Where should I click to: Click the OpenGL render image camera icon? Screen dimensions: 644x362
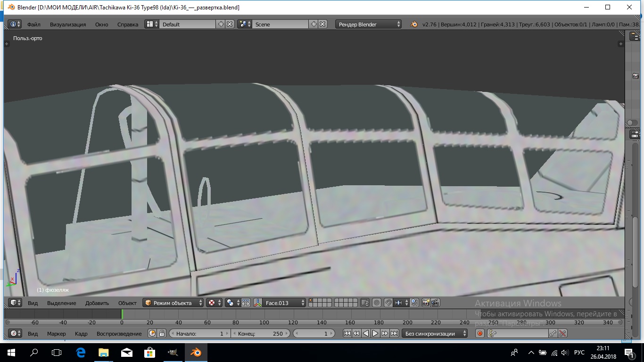pyautogui.click(x=426, y=303)
